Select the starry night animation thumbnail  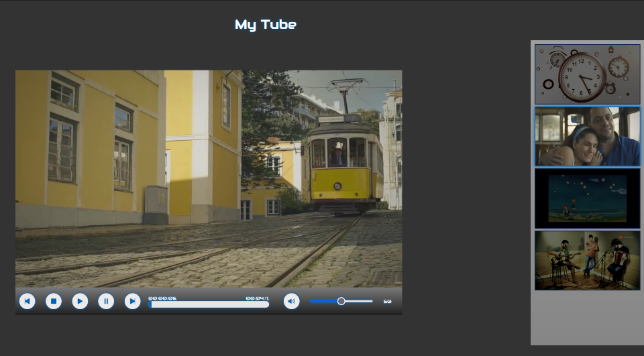click(588, 198)
